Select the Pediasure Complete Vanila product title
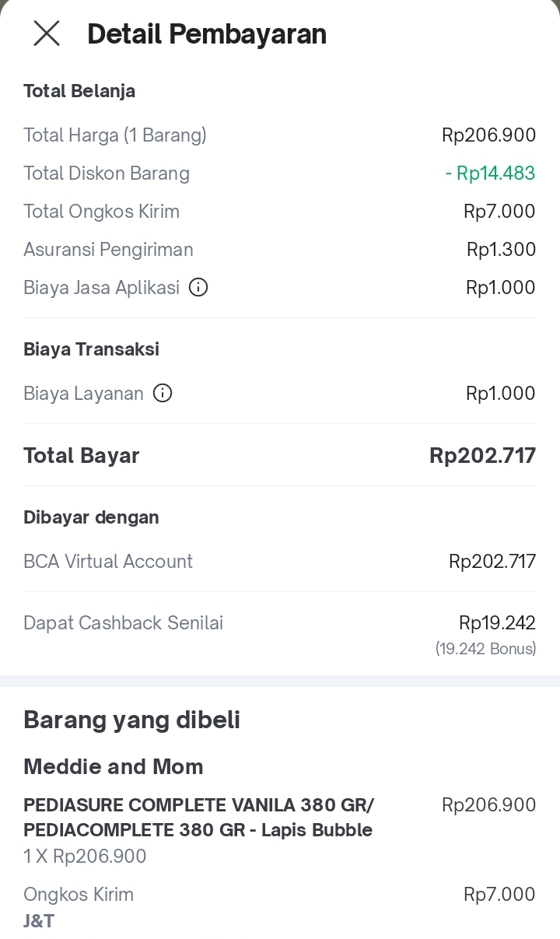The width and height of the screenshot is (560, 939). 198,817
